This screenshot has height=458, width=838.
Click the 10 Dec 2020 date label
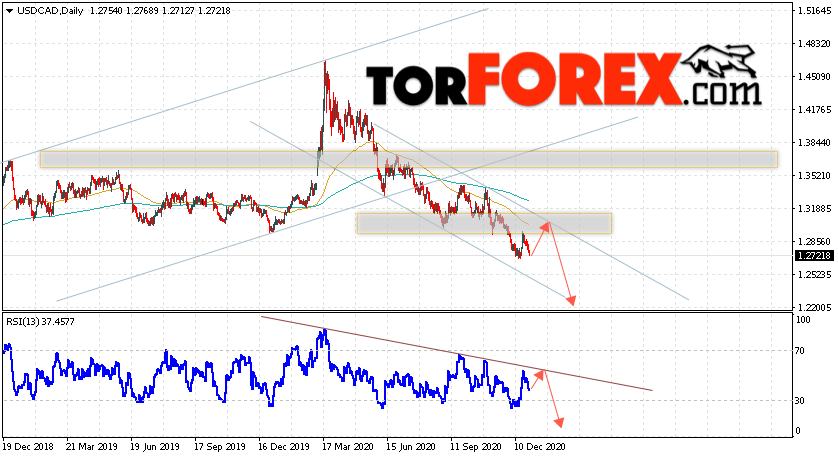[x=539, y=447]
